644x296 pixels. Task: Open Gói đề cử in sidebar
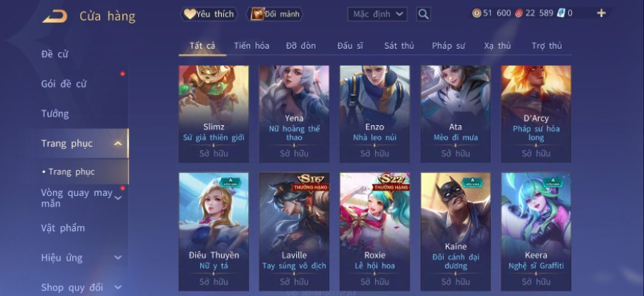pyautogui.click(x=64, y=84)
